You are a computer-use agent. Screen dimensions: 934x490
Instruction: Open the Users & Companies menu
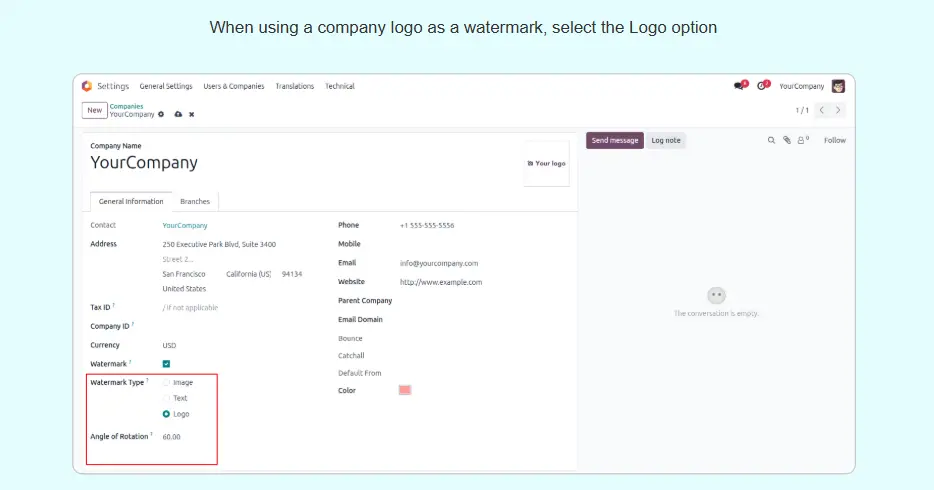point(233,86)
